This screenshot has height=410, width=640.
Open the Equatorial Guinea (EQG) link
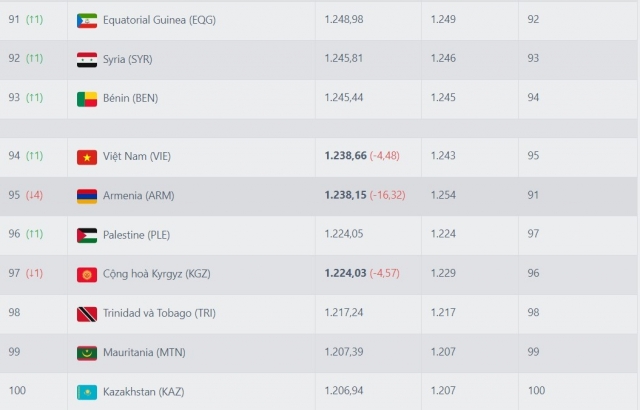(159, 20)
